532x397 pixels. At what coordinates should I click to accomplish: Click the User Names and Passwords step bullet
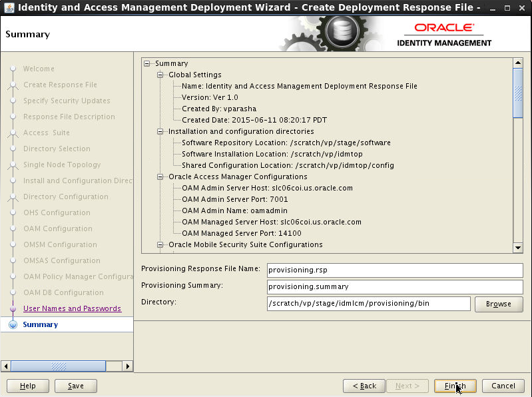(13, 309)
